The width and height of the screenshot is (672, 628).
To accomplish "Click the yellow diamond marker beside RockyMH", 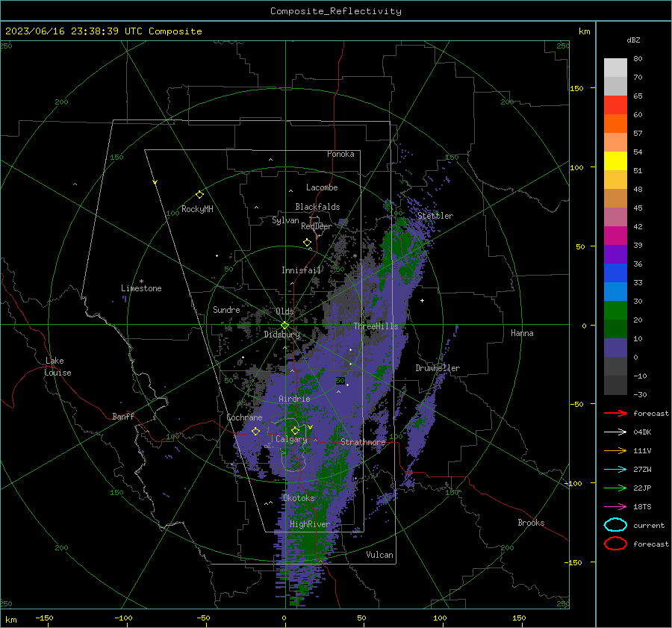I will point(199,195).
